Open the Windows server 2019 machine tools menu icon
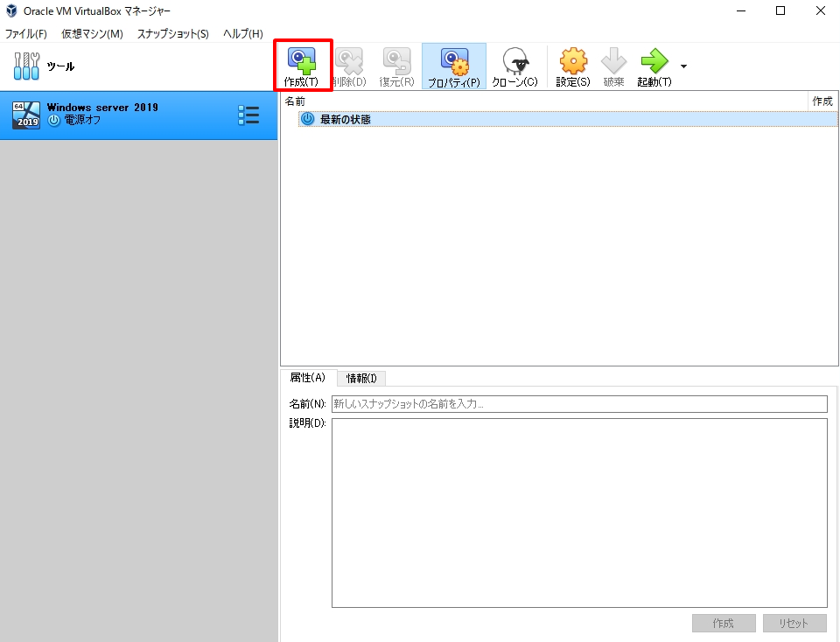This screenshot has width=840, height=642. (x=248, y=115)
